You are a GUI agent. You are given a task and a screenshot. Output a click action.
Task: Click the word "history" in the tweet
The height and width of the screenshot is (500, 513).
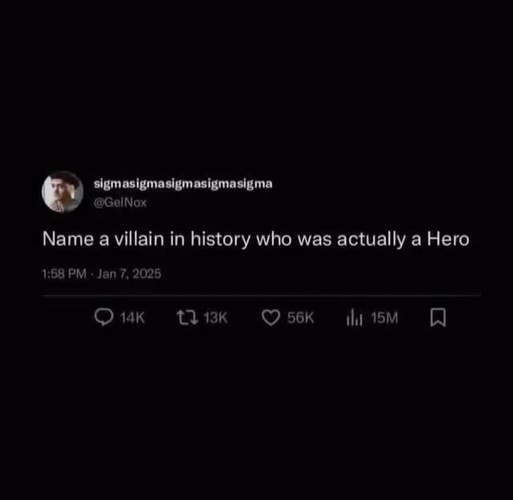tap(220, 240)
